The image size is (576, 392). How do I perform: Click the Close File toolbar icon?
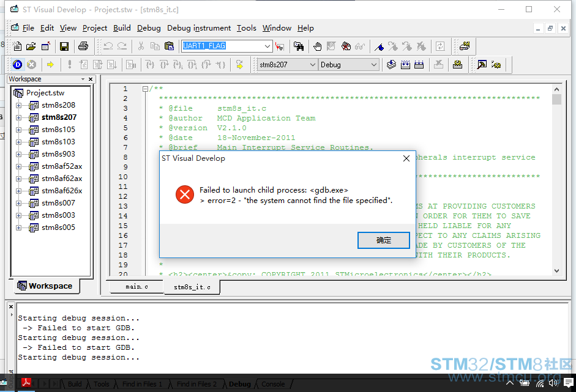[45, 46]
